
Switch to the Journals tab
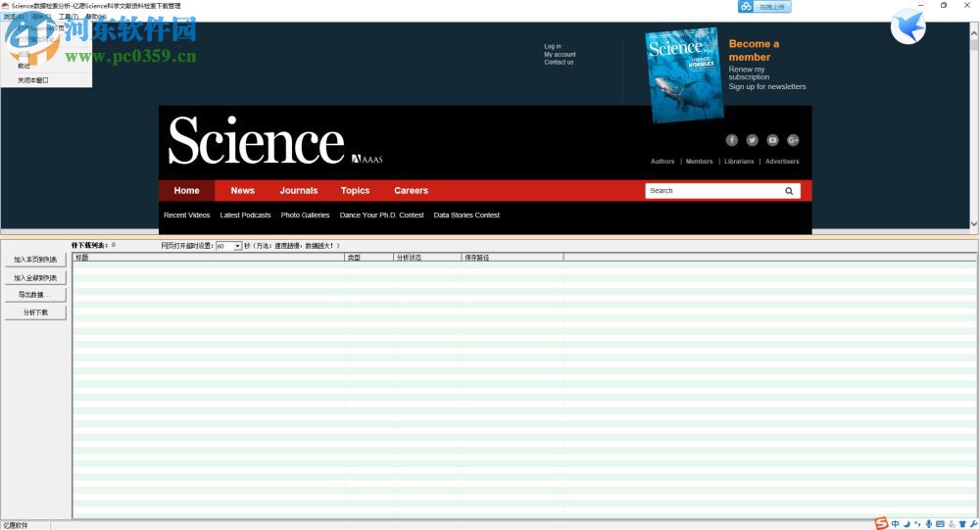[299, 191]
